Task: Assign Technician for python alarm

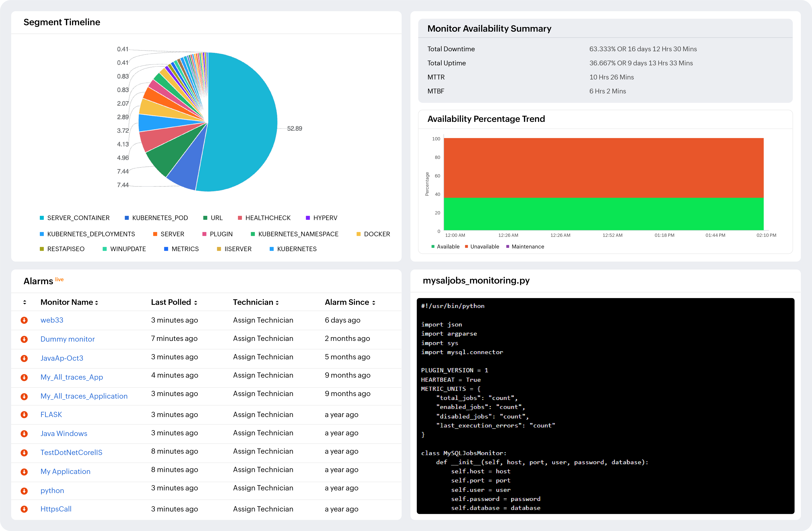Action: click(263, 488)
